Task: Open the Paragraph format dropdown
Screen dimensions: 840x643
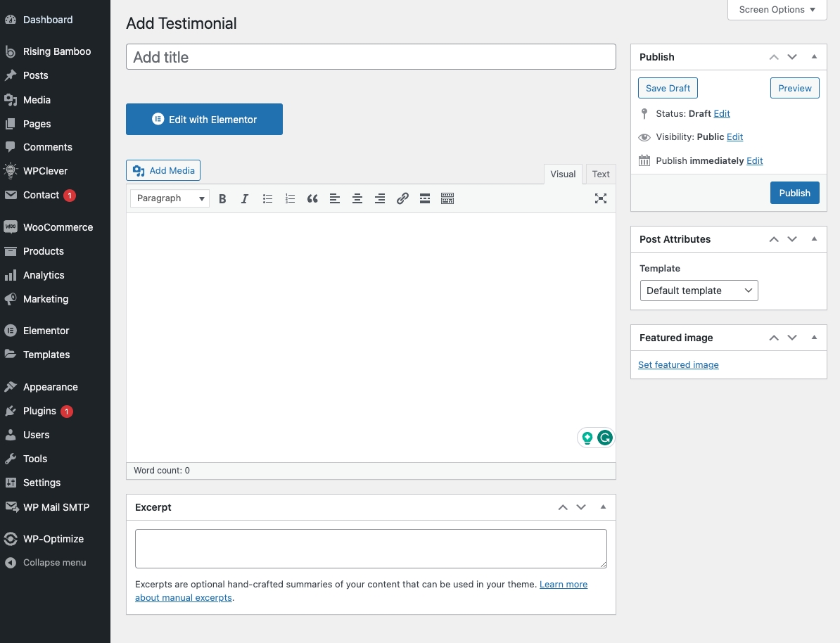Action: [170, 198]
